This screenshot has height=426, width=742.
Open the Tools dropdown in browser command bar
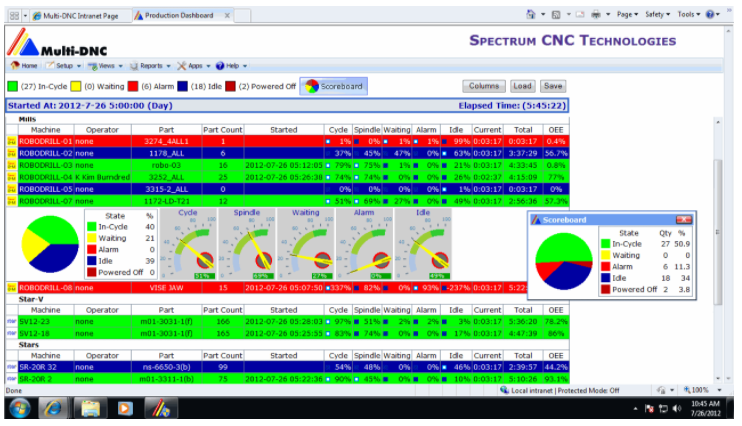click(689, 15)
